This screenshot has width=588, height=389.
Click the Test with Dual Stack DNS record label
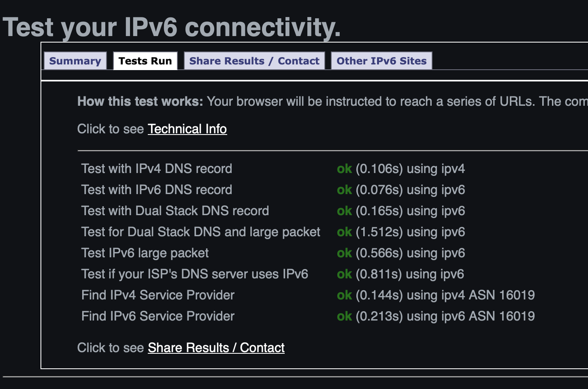(175, 211)
